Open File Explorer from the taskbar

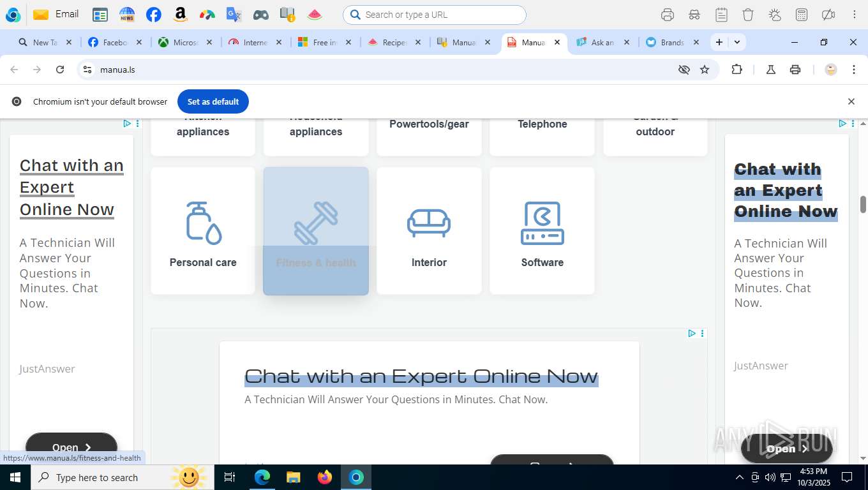(x=293, y=477)
